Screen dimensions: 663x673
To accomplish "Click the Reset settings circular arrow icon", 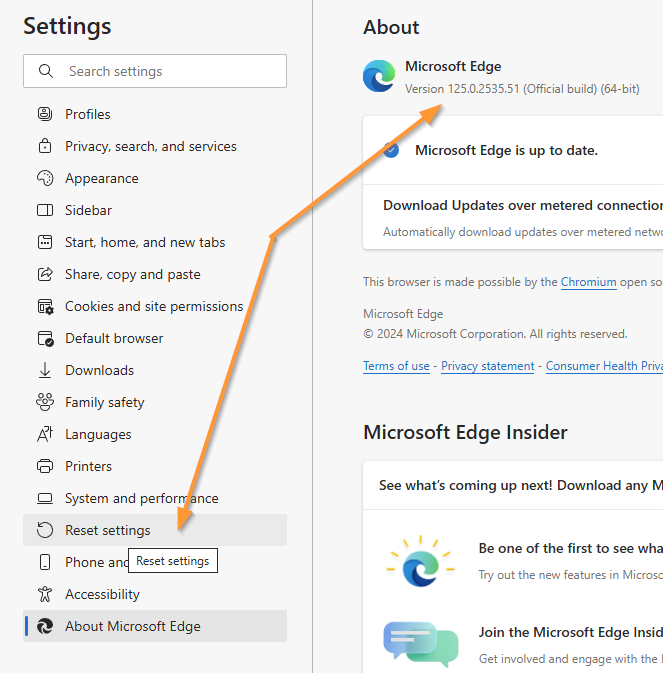I will coord(45,530).
